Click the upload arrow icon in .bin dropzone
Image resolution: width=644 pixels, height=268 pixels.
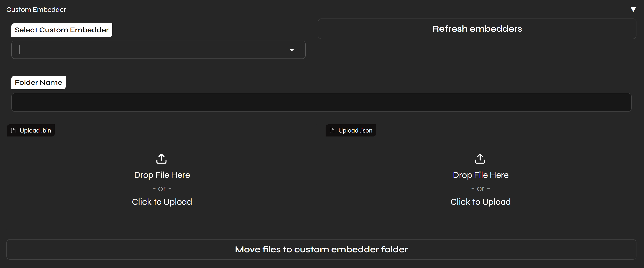tap(162, 159)
